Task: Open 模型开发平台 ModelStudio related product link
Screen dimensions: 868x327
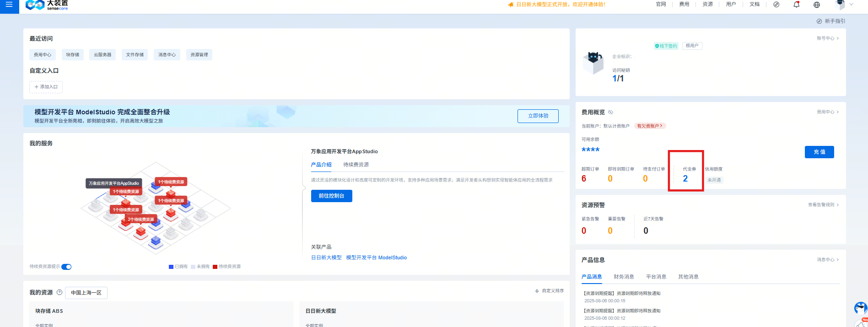Action: point(377,257)
